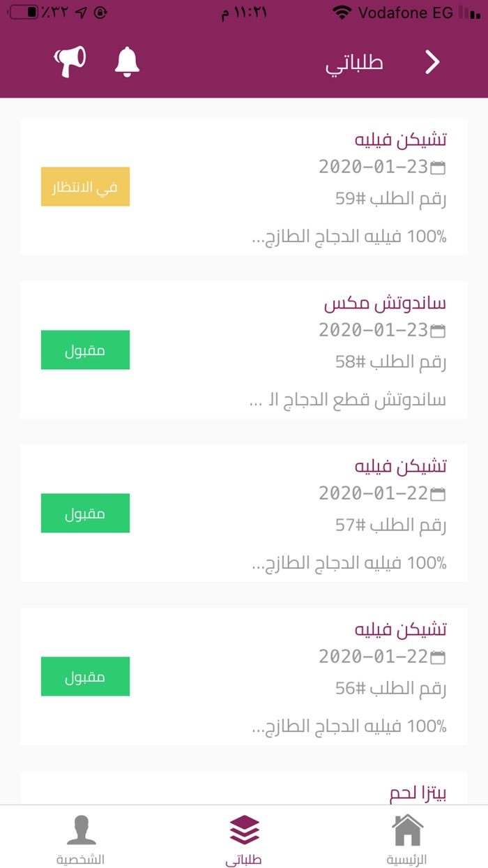488x868 pixels.
Task: Tap calendar icon on order #58
Action: pyautogui.click(x=439, y=330)
